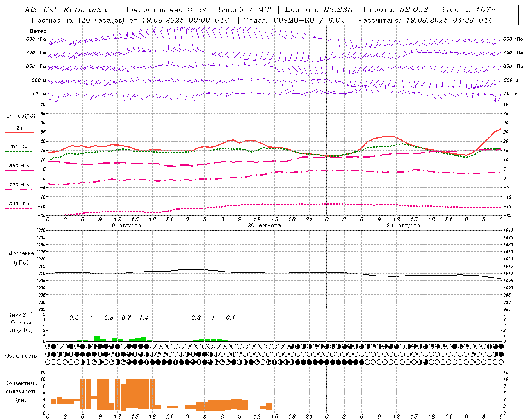Click the red 2м temperature legend line
525x420 pixels.
[19, 132]
